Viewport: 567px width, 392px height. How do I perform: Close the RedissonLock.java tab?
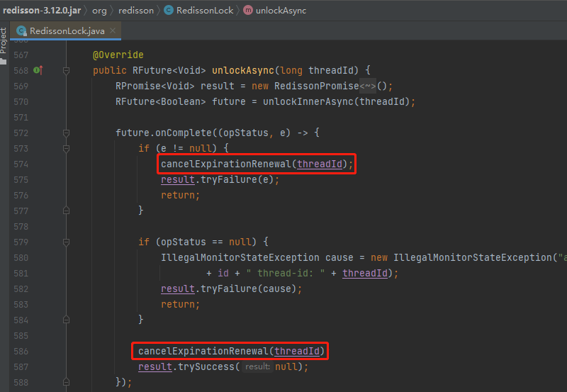[113, 30]
